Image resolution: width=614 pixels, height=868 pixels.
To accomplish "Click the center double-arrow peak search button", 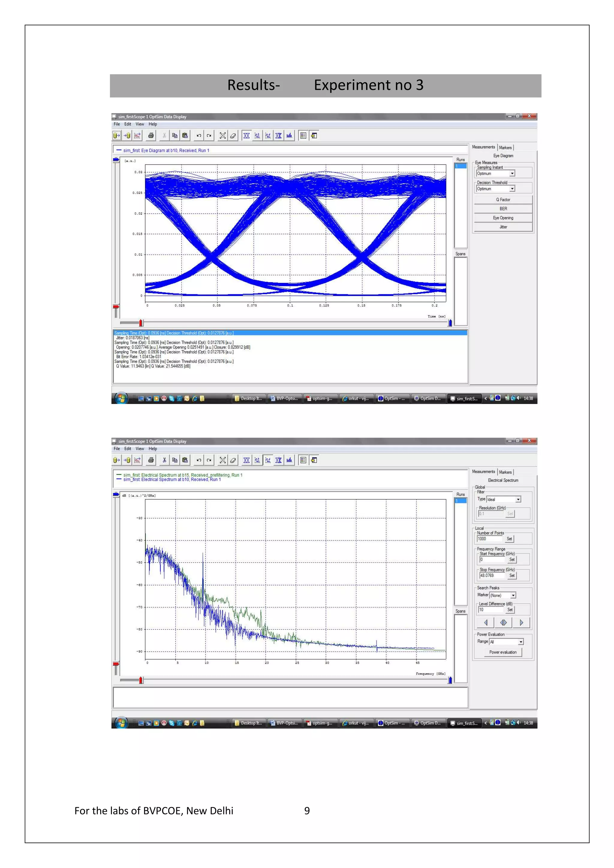I will (x=503, y=623).
